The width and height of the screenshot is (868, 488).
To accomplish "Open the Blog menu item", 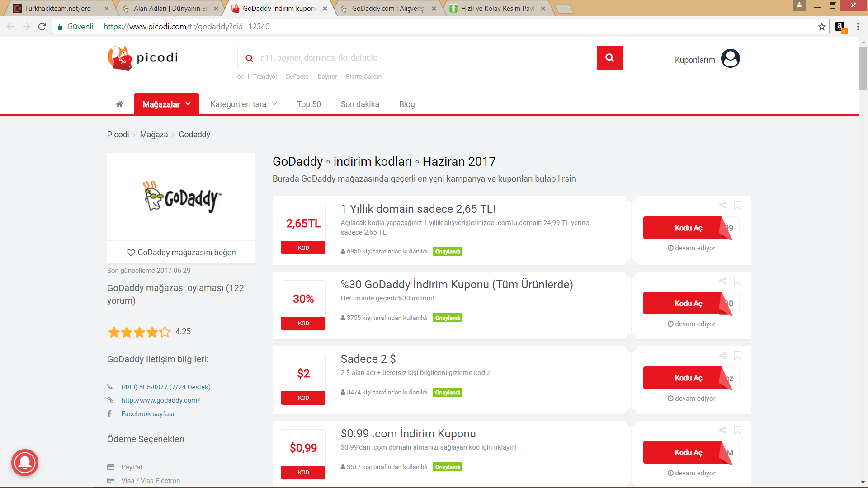I will [407, 104].
